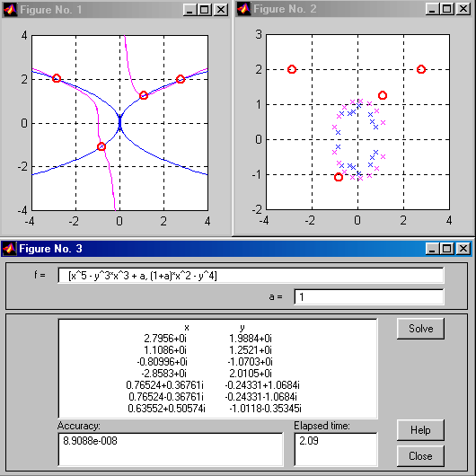Click the x and y solutions results list
476x476 pixels.
pos(217,369)
